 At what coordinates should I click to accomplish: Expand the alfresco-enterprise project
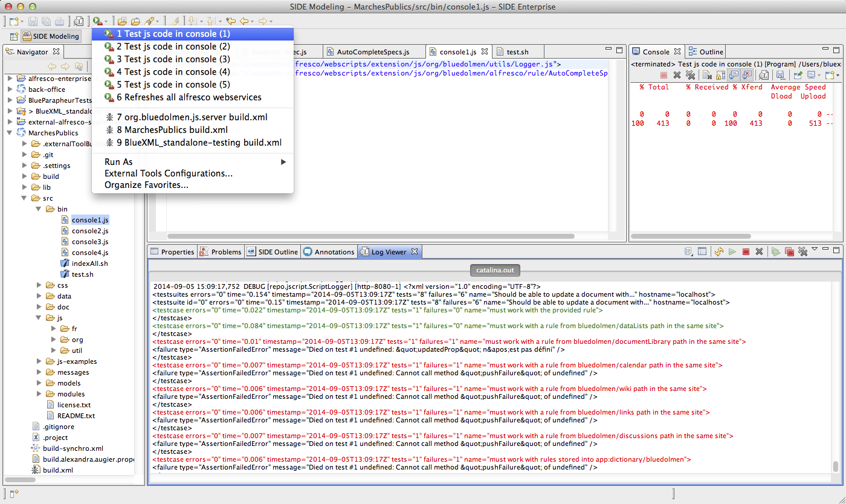(x=10, y=79)
